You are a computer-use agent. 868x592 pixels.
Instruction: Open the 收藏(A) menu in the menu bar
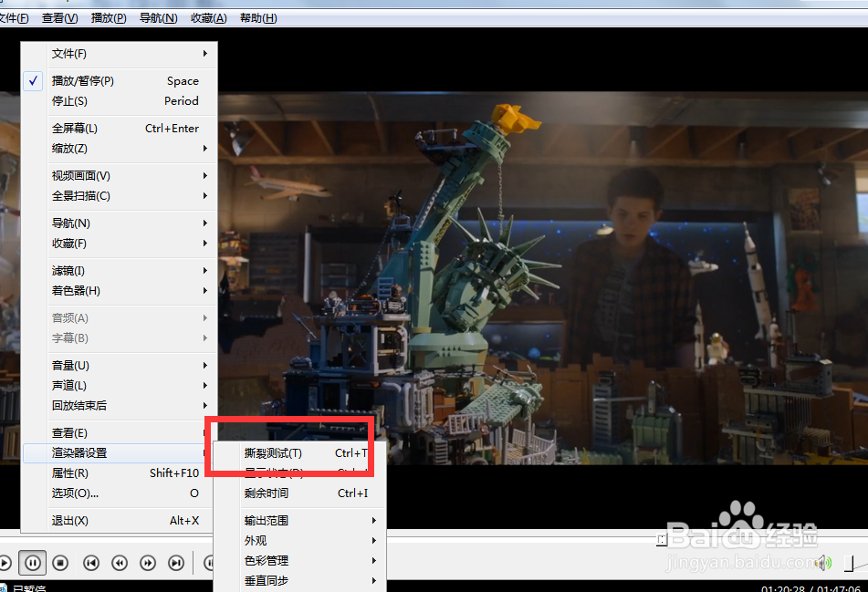coord(209,18)
